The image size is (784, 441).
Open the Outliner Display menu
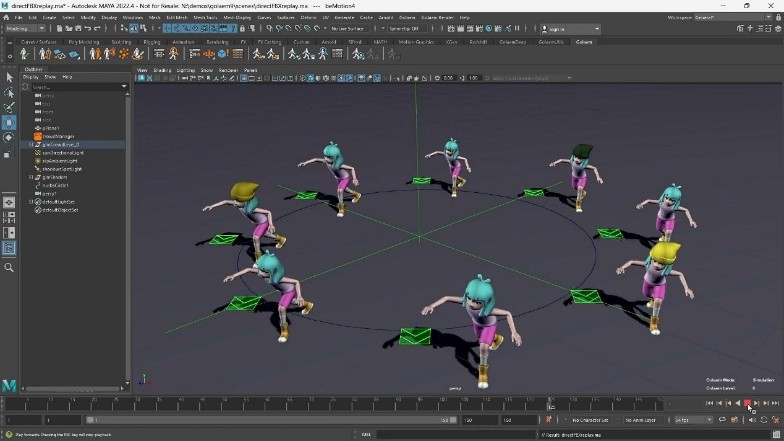coord(30,77)
